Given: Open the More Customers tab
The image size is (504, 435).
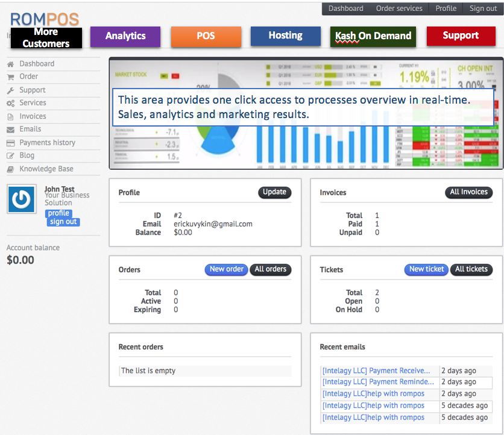Looking at the screenshot, I should (x=46, y=37).
